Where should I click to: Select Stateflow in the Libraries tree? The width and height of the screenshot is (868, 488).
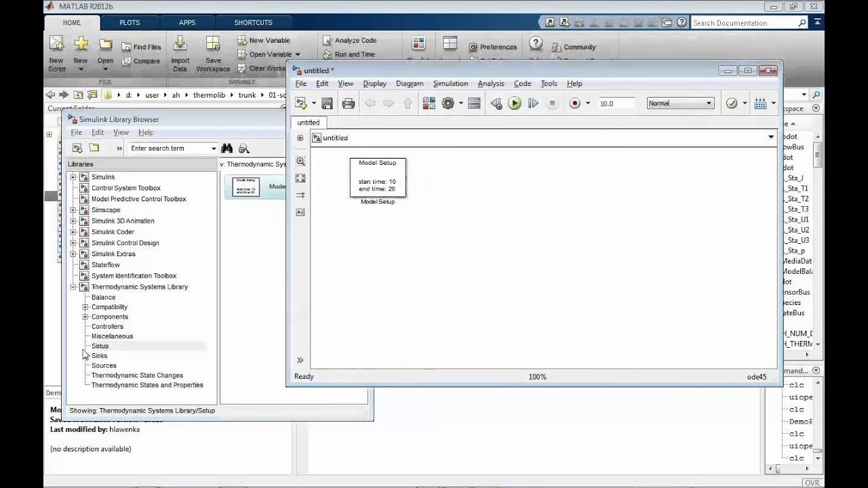[x=106, y=265]
